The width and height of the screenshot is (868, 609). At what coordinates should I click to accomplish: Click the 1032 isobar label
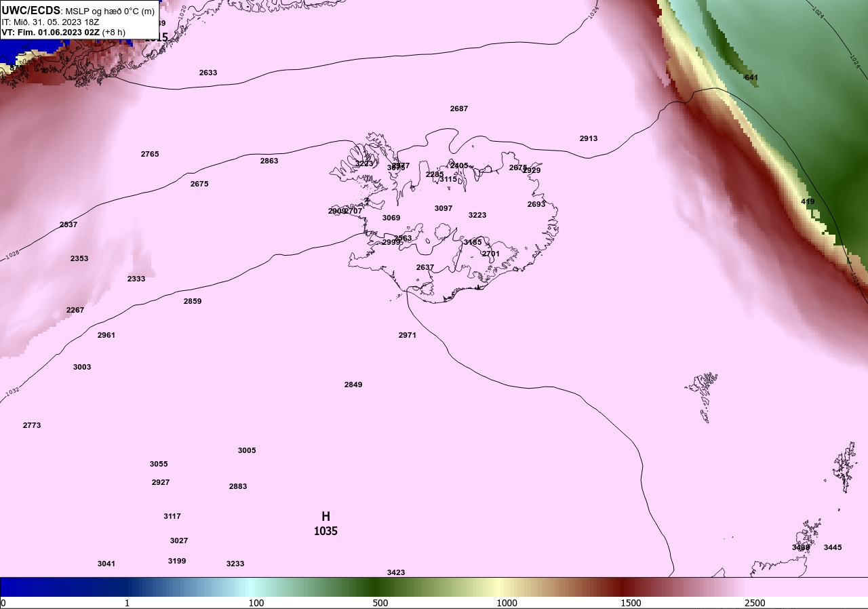click(12, 391)
